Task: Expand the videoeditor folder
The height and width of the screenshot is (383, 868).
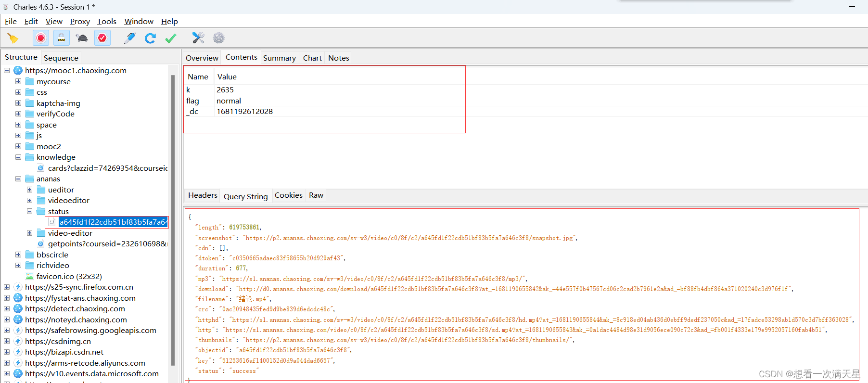Action: pyautogui.click(x=30, y=200)
